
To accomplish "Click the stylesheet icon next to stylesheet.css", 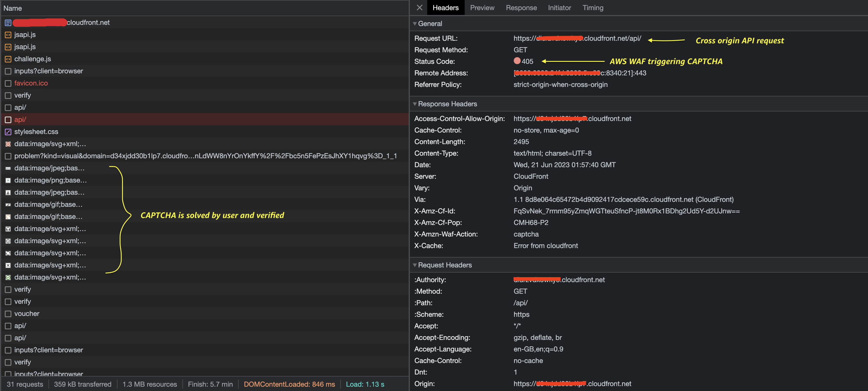I will (x=8, y=132).
